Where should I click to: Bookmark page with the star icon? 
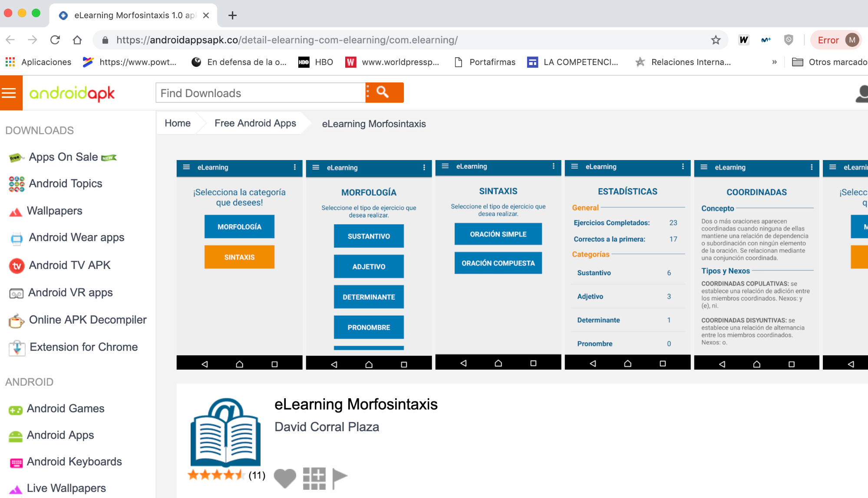point(716,40)
